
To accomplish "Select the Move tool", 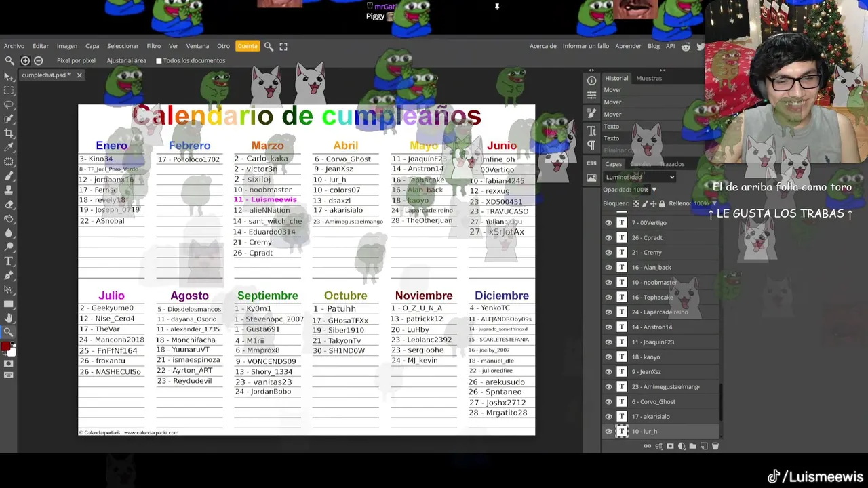I will point(9,77).
